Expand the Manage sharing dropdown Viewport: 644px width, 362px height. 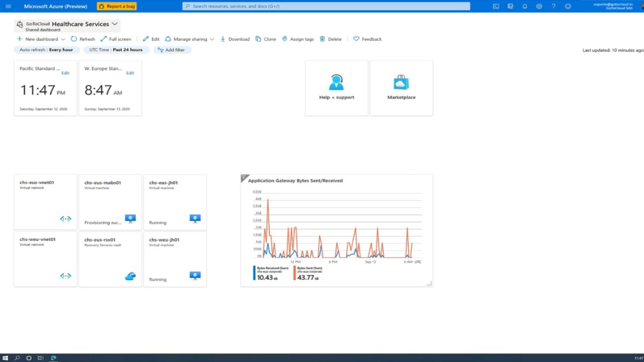[x=212, y=39]
